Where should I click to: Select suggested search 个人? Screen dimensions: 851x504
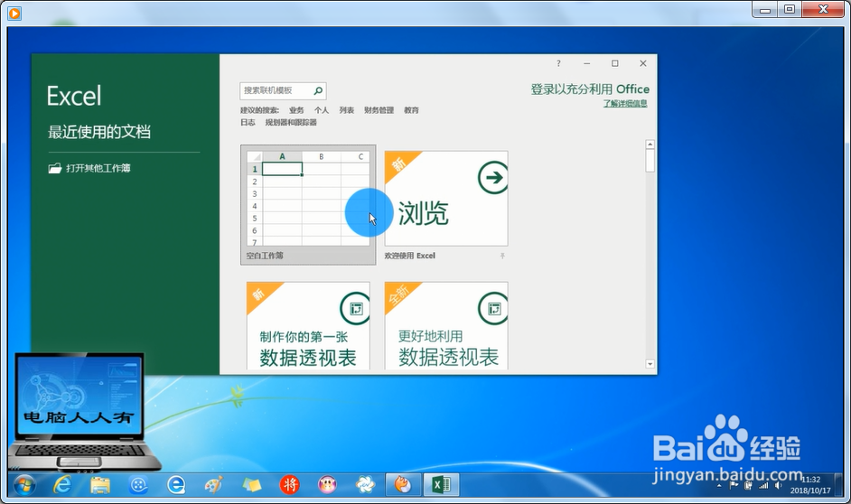322,110
